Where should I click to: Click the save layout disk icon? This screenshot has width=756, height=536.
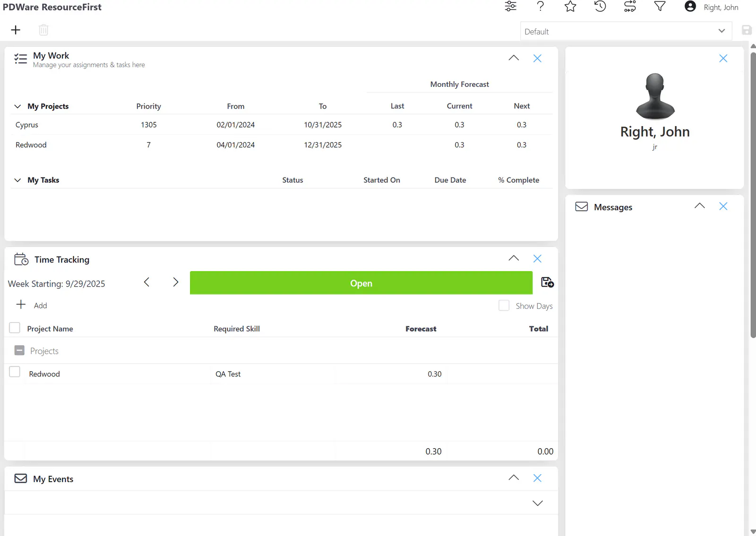pyautogui.click(x=747, y=30)
